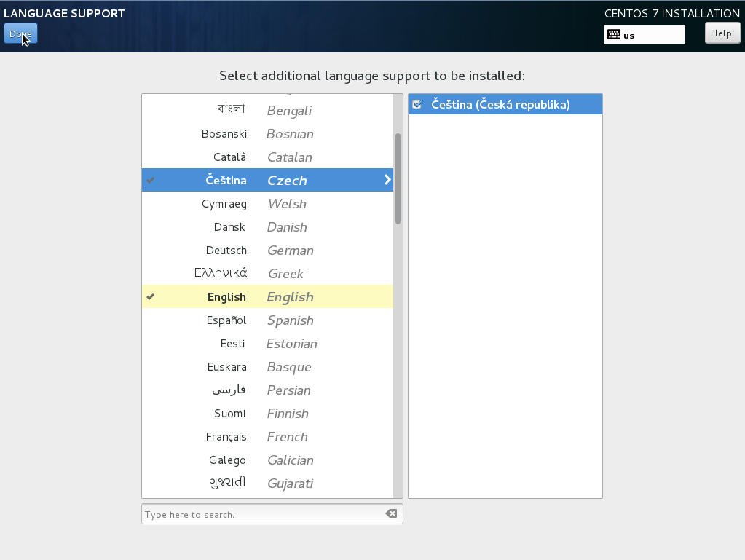Select the Persian language row
Screen dimensions: 745x560
click(267, 390)
